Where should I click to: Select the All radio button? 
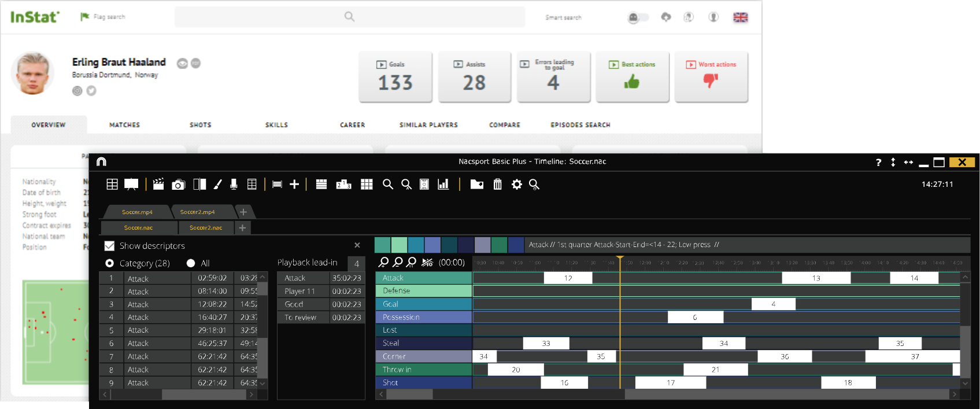coord(191,263)
